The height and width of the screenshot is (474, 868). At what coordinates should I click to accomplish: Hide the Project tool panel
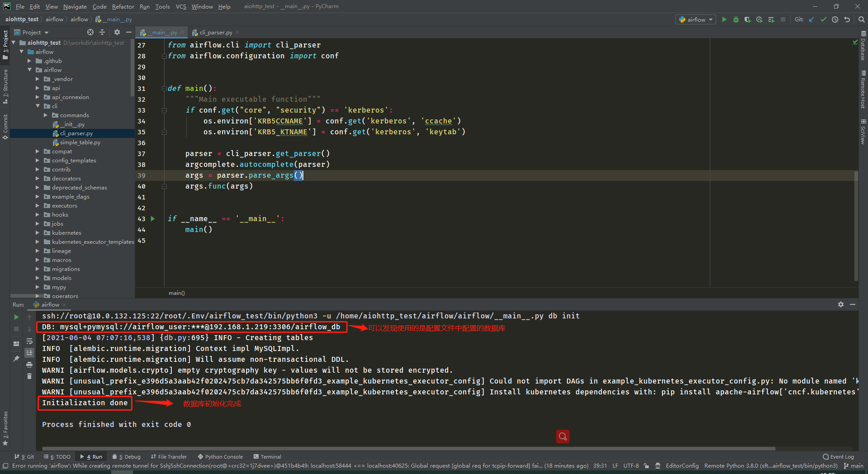pos(129,32)
